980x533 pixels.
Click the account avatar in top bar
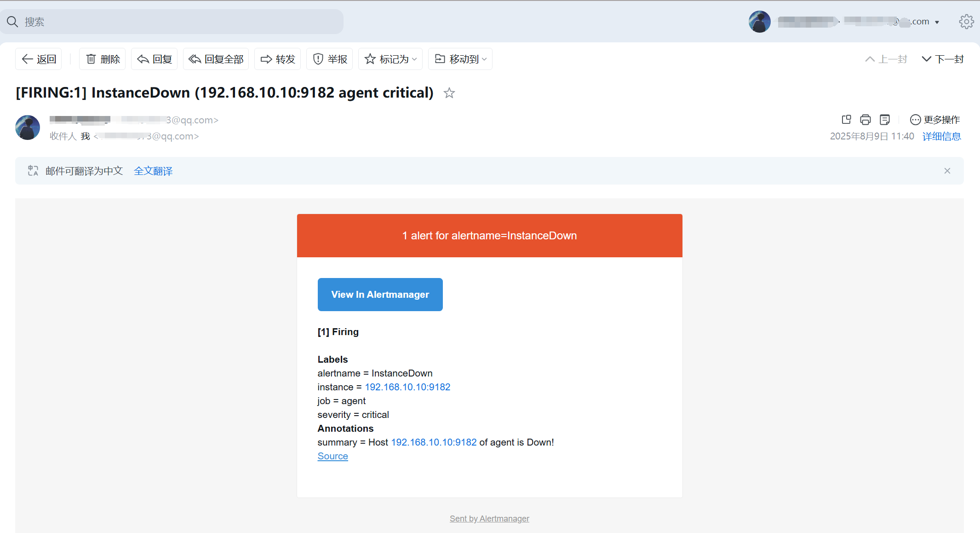(x=760, y=22)
